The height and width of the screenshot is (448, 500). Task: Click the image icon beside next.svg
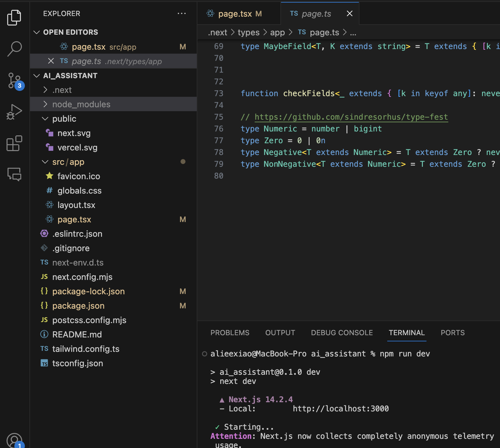coord(49,133)
